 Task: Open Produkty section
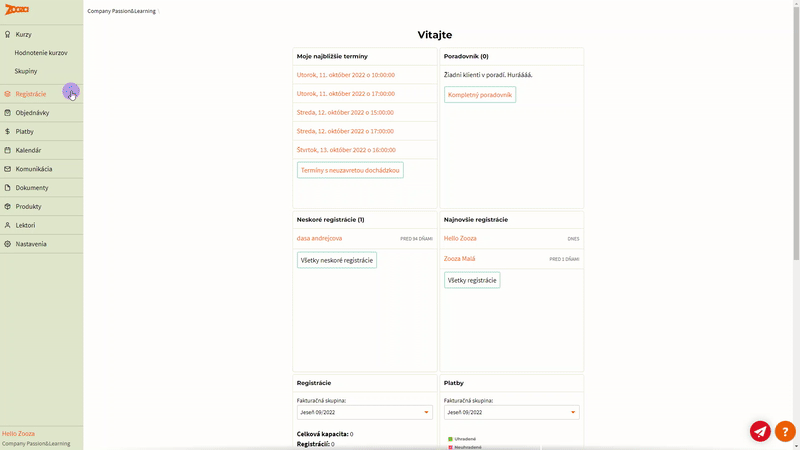(x=28, y=206)
